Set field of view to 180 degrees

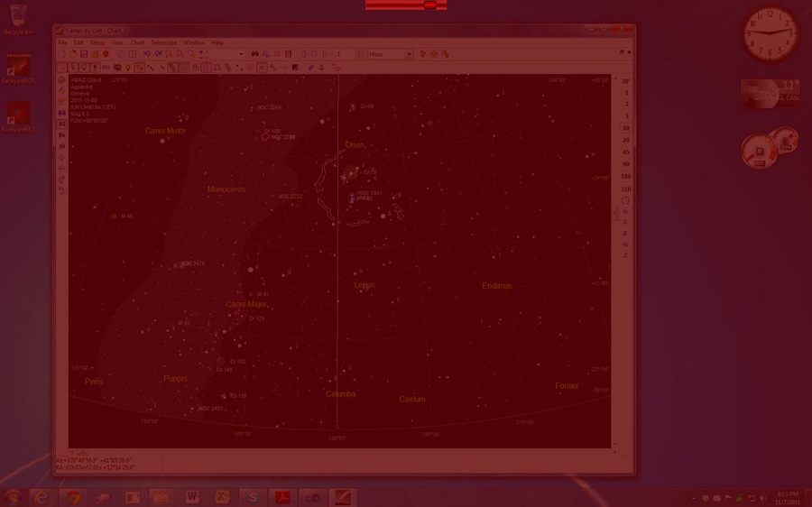(626, 177)
